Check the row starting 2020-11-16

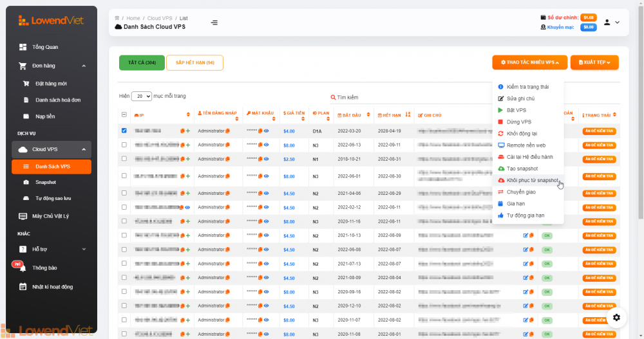pos(124,221)
